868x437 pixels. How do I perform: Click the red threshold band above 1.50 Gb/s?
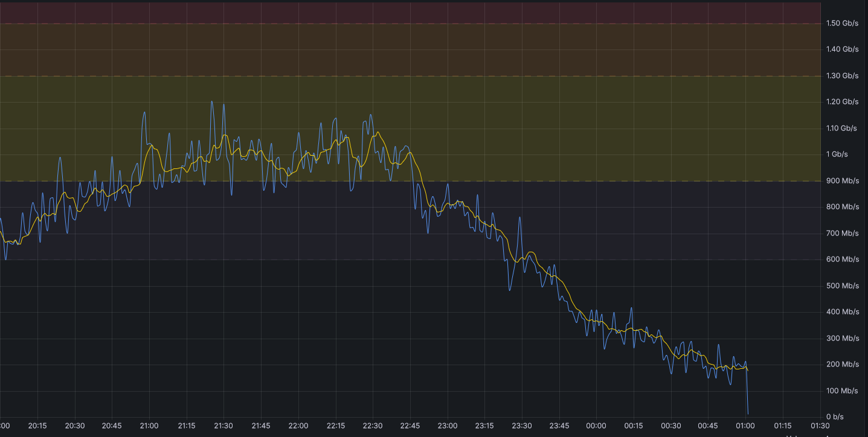[x=411, y=12]
